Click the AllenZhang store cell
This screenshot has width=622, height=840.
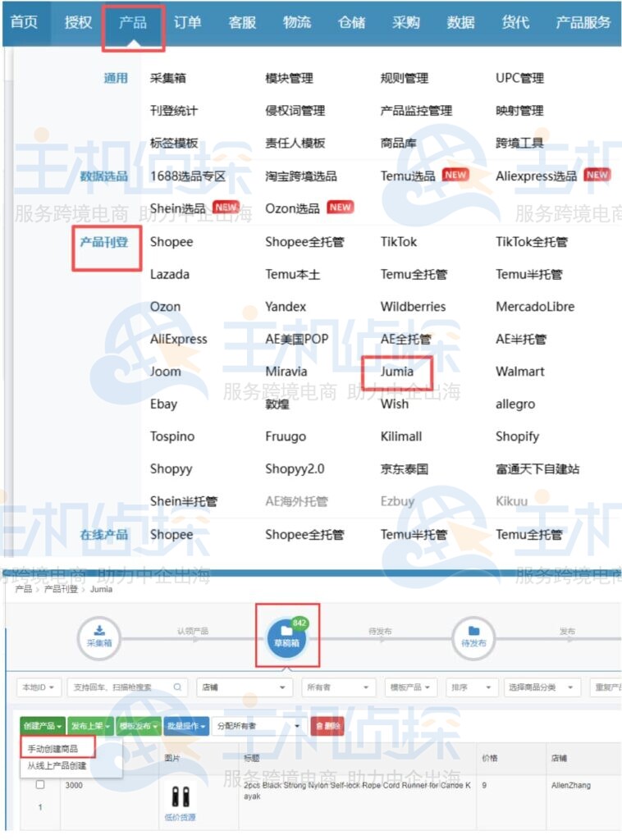point(571,785)
